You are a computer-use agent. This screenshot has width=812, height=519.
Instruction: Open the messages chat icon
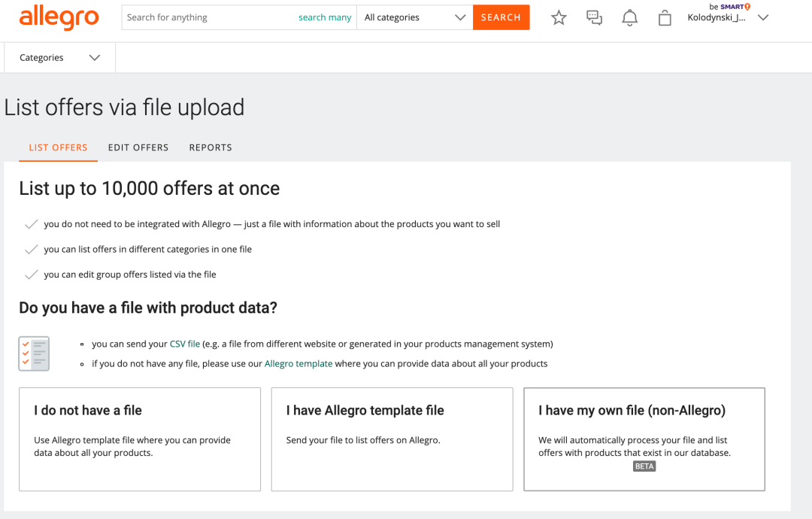(x=594, y=18)
